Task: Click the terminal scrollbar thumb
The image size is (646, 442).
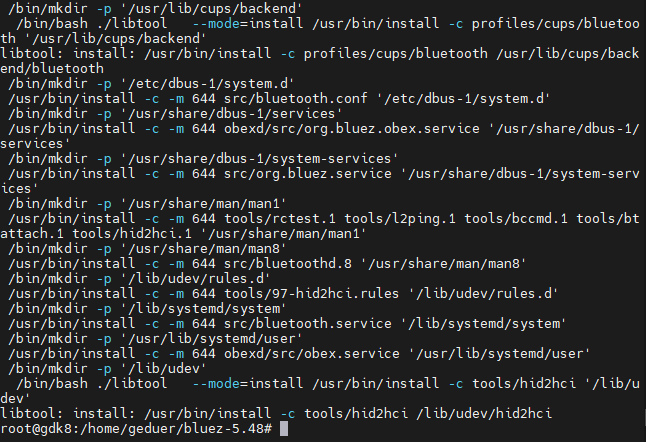Action: (645, 417)
